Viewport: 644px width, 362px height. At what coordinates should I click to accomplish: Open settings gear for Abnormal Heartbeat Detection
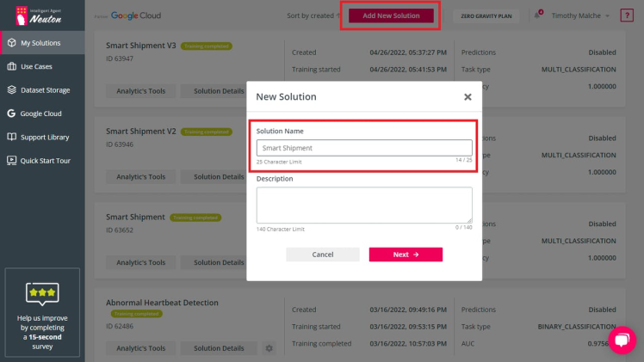pyautogui.click(x=269, y=348)
